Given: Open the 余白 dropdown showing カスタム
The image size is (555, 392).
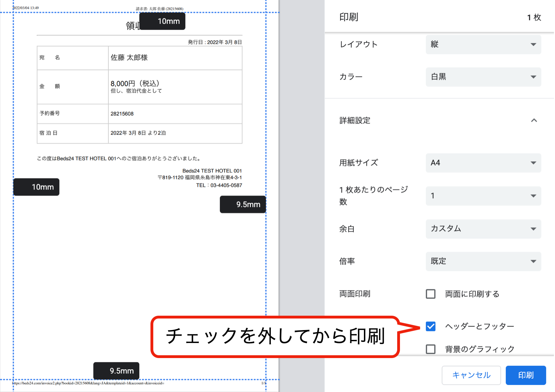Looking at the screenshot, I should pos(483,229).
